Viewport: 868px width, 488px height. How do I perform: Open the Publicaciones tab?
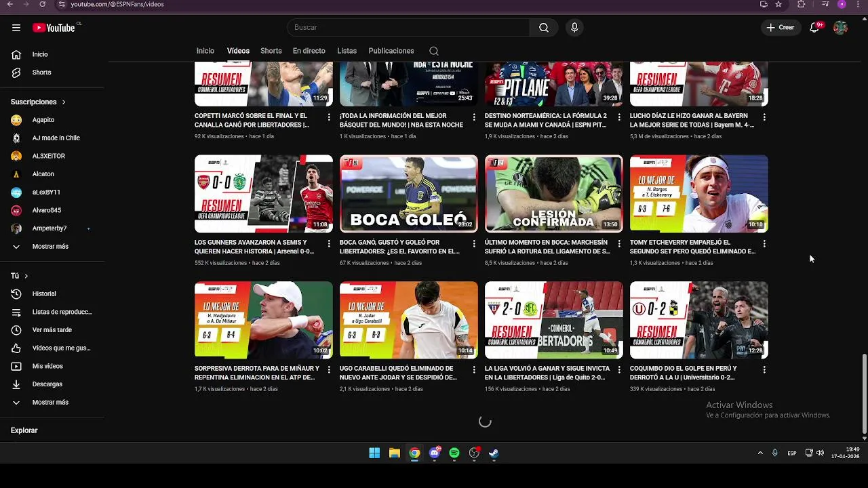coord(391,51)
